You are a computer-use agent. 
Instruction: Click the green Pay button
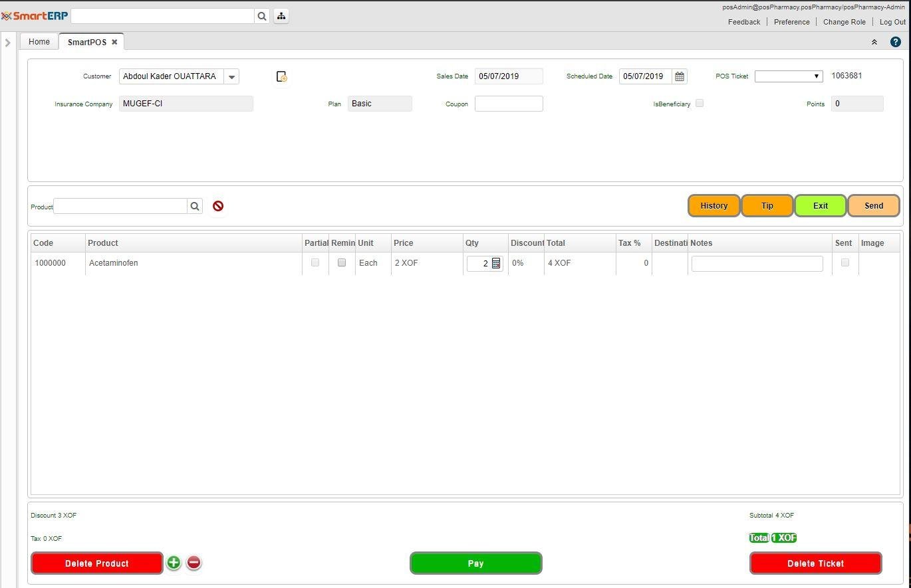[x=476, y=563]
